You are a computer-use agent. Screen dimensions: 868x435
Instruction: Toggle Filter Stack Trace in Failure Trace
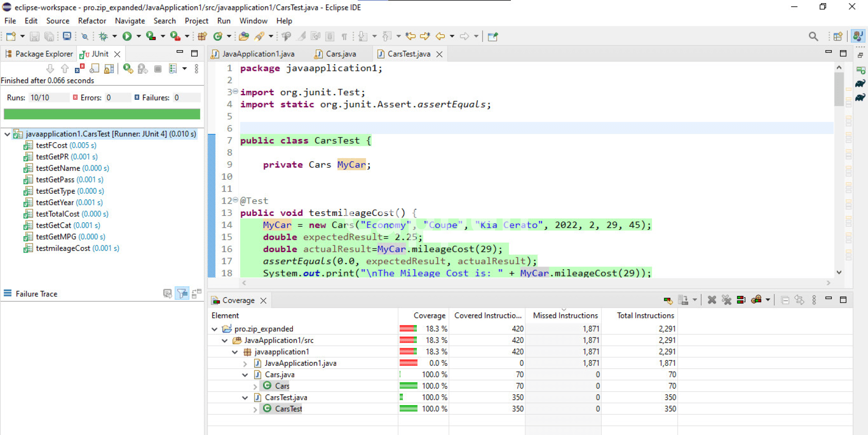(182, 294)
